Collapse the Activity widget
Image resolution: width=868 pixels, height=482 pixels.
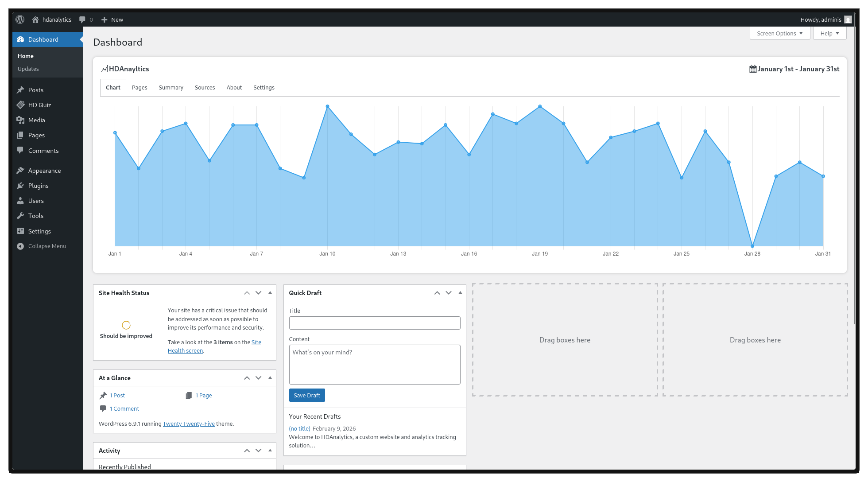tap(270, 450)
